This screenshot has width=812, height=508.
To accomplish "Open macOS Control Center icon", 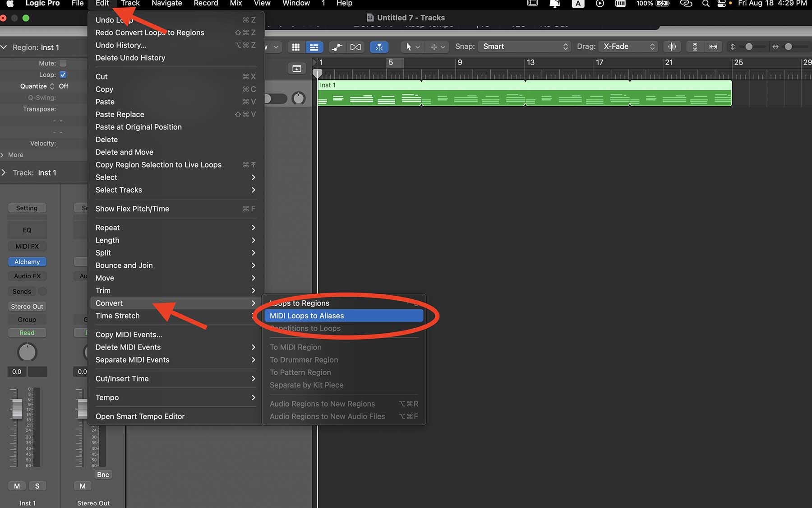I will pyautogui.click(x=721, y=4).
